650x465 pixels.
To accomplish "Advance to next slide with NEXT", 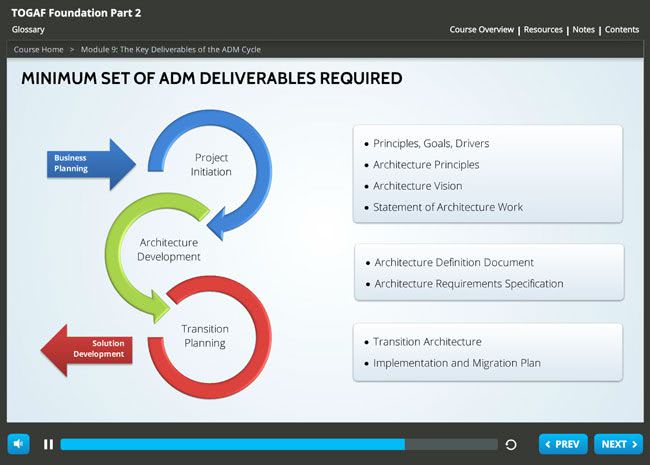I will point(618,444).
